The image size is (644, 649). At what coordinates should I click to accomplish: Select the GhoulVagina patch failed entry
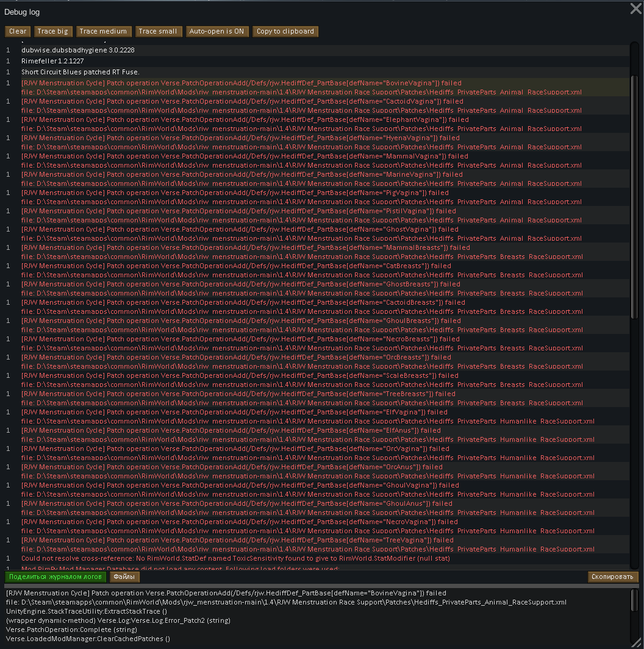(238, 485)
